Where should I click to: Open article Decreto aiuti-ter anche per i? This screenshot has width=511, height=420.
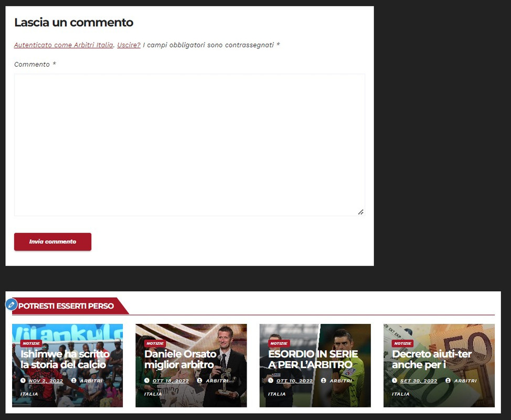pyautogui.click(x=432, y=359)
